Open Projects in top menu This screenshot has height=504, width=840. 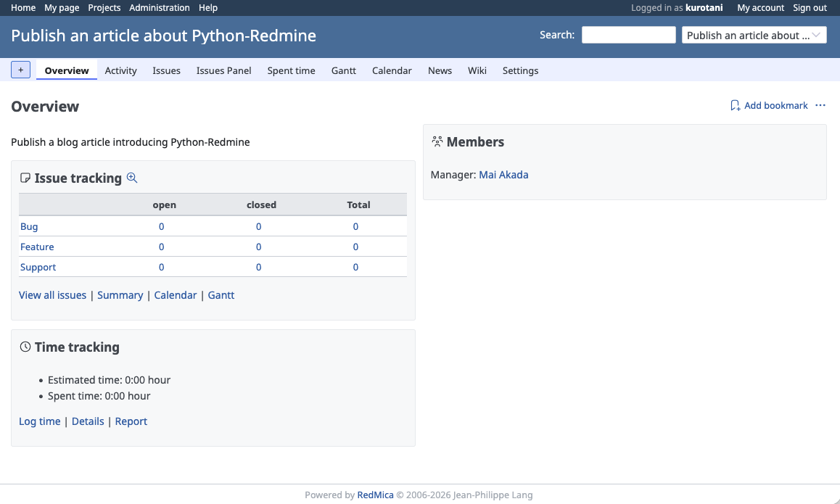(x=104, y=7)
